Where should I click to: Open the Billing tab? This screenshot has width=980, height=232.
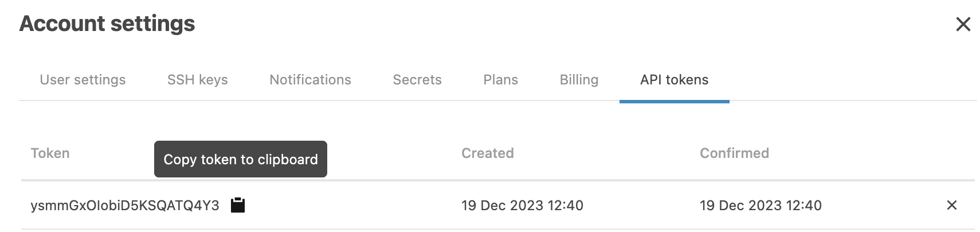click(x=579, y=80)
